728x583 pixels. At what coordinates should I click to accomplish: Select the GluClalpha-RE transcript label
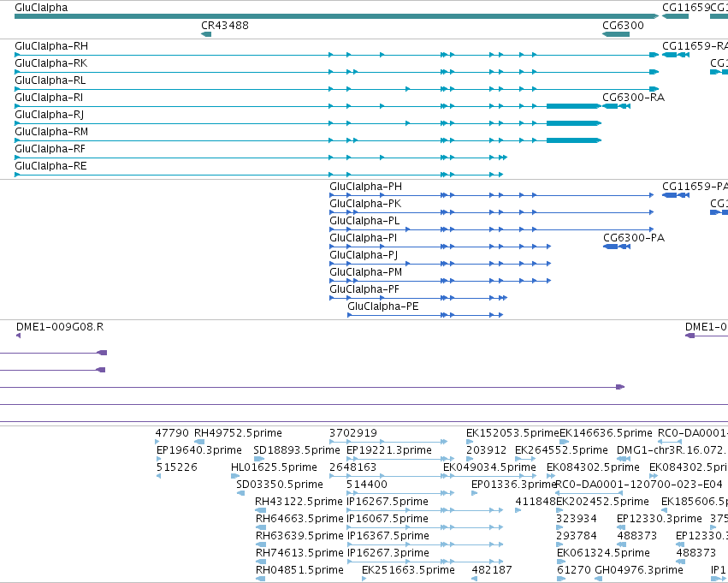tap(50, 166)
